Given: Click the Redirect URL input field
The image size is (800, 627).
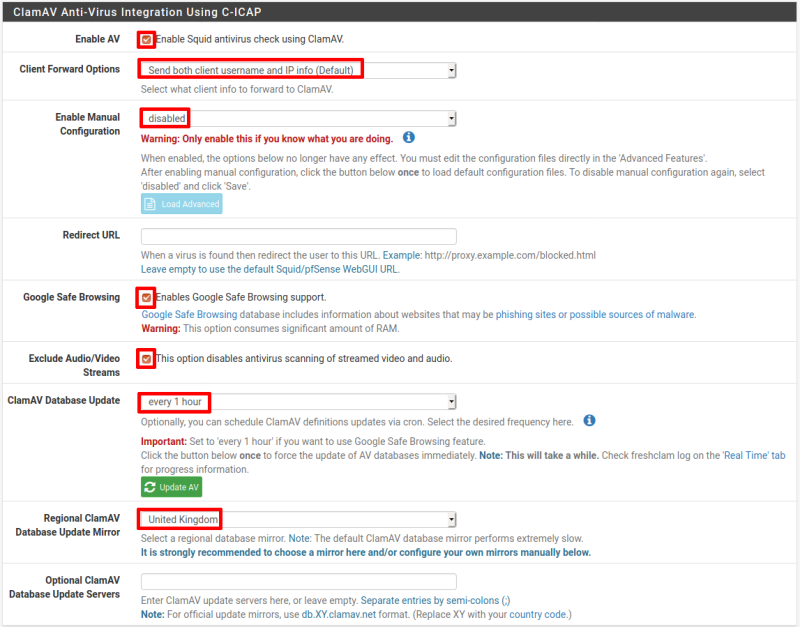Looking at the screenshot, I should (x=298, y=236).
